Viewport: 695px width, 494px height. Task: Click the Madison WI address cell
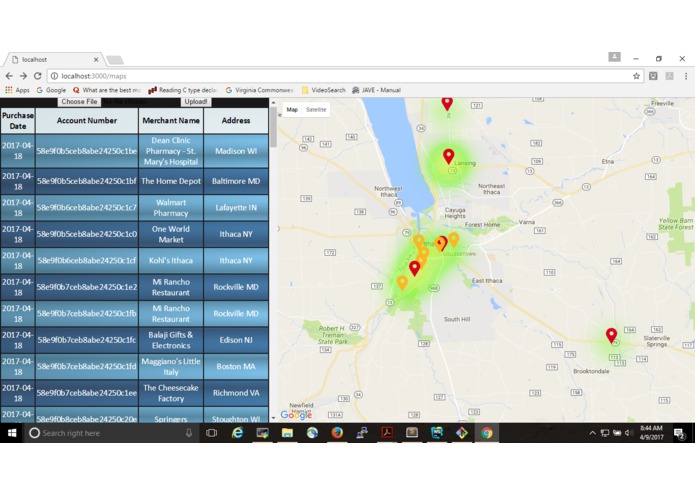point(236,151)
